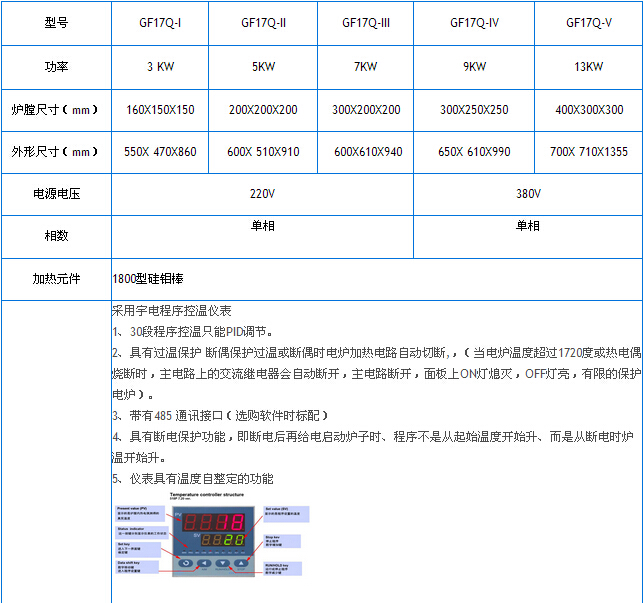Image resolution: width=644 pixels, height=603 pixels.
Task: Click the '300X250X250' chamber size cell
Action: point(474,110)
